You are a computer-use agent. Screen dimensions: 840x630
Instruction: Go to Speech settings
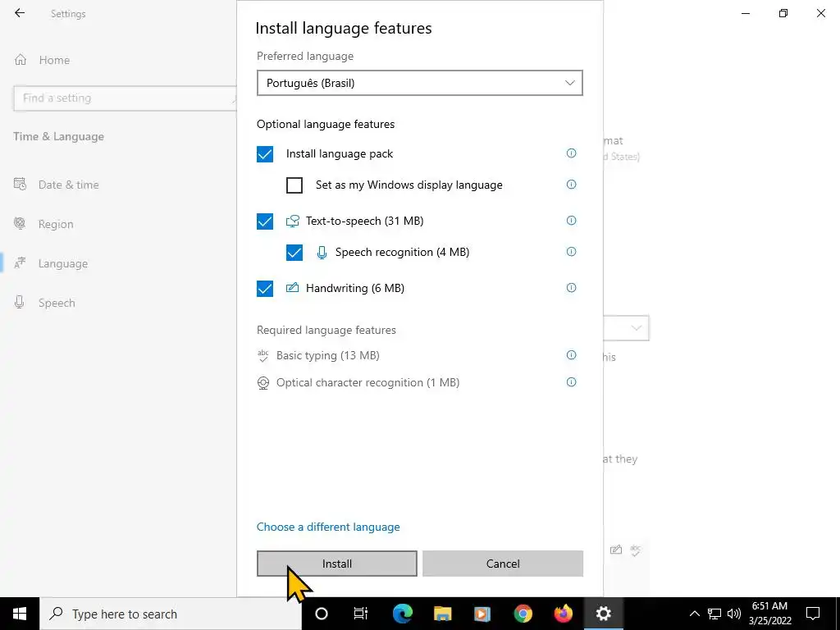point(44,303)
